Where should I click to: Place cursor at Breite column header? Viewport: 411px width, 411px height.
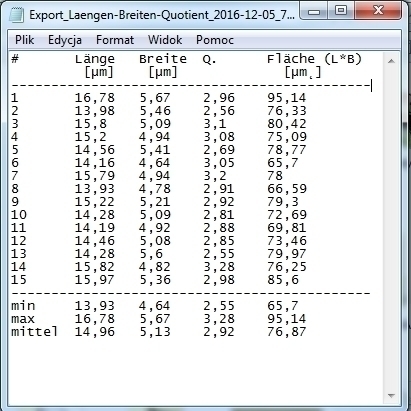pyautogui.click(x=163, y=59)
